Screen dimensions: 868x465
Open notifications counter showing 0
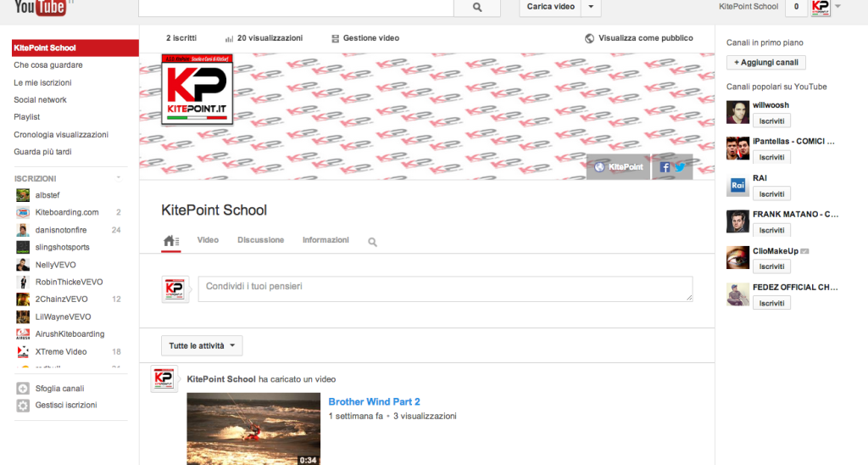(x=796, y=7)
